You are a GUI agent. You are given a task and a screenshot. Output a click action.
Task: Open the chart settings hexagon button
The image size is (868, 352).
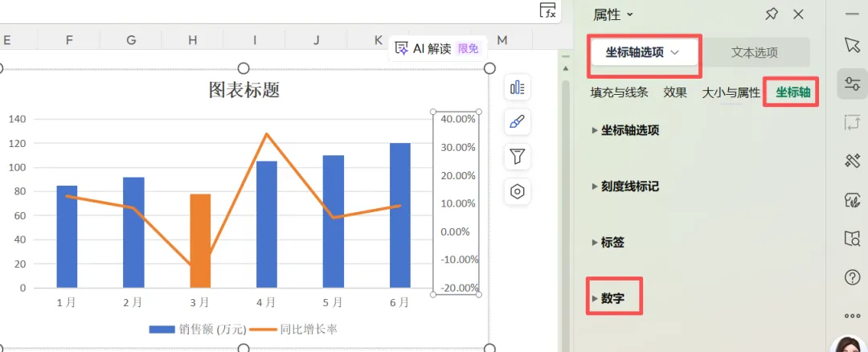coord(518,191)
